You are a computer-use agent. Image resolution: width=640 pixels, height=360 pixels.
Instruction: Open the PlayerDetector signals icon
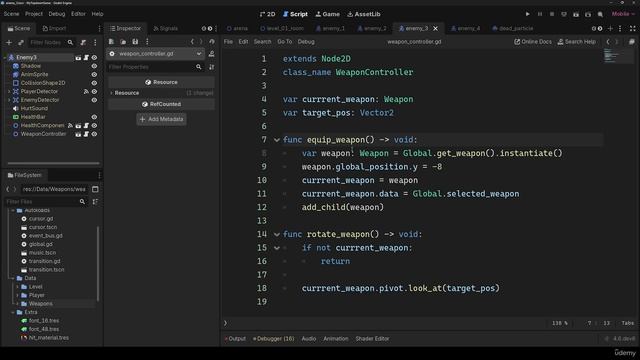tap(86, 91)
